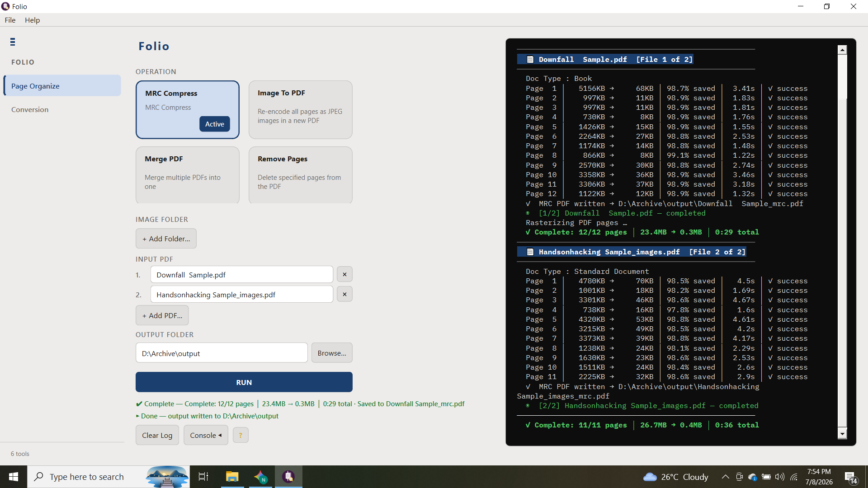Screen dimensions: 868x488
Task: Click the taskbar search box
Action: point(108,477)
